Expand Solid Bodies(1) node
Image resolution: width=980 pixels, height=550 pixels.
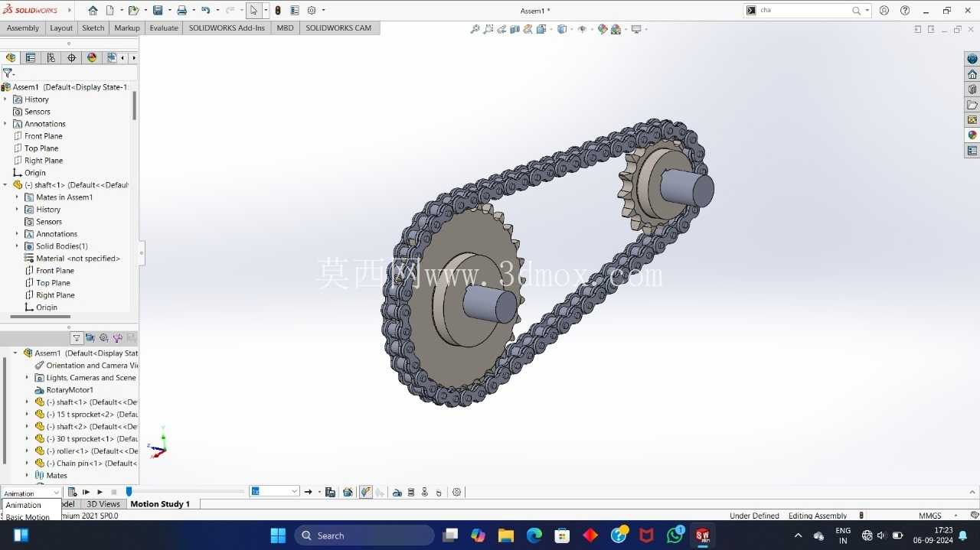pyautogui.click(x=17, y=246)
